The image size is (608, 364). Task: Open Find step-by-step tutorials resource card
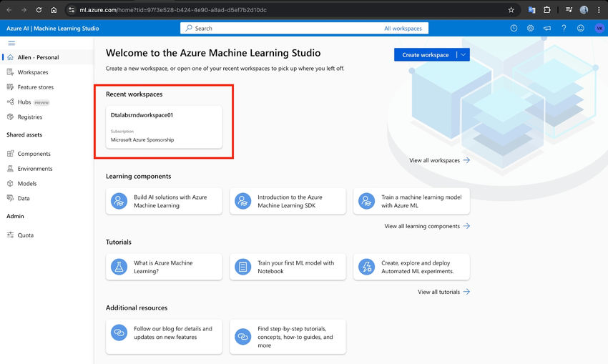click(288, 337)
